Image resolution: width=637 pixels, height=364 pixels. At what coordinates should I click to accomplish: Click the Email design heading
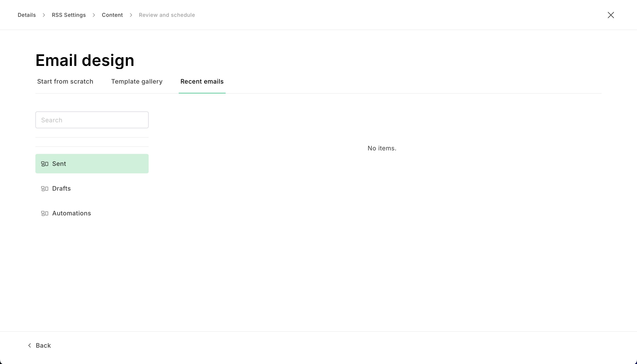(x=85, y=60)
